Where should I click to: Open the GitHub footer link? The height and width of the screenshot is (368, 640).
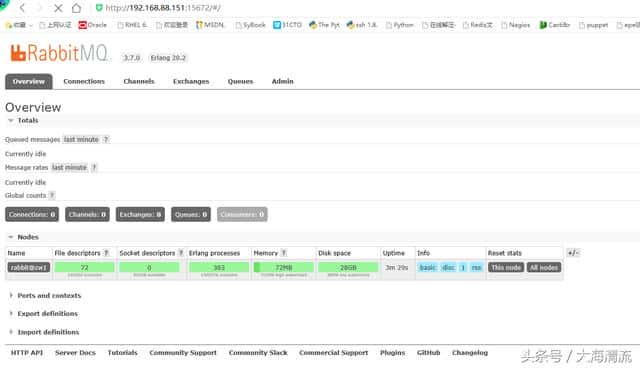[x=429, y=352]
